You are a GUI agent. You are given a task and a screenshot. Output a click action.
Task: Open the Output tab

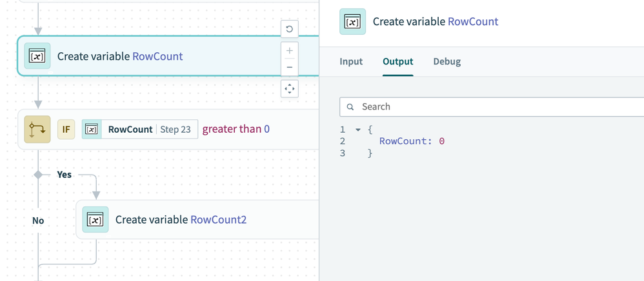pos(397,62)
